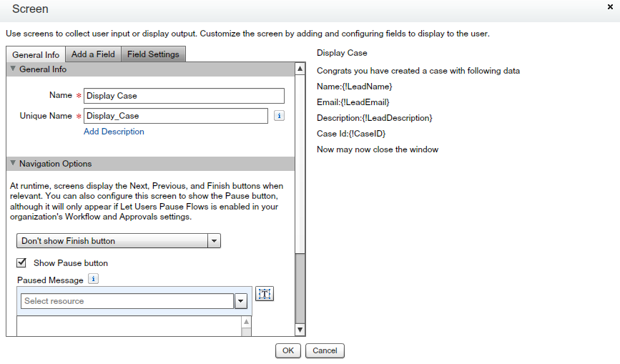Expand the Select resource combo box arrow

[241, 301]
